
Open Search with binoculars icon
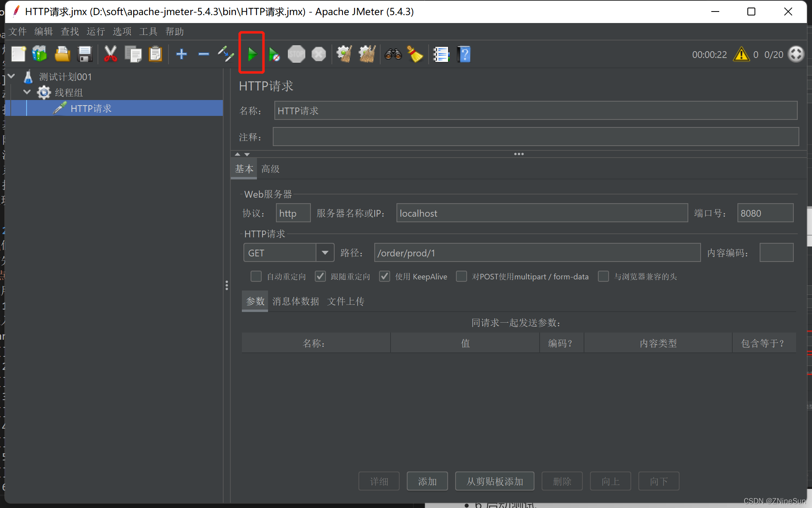coord(393,54)
